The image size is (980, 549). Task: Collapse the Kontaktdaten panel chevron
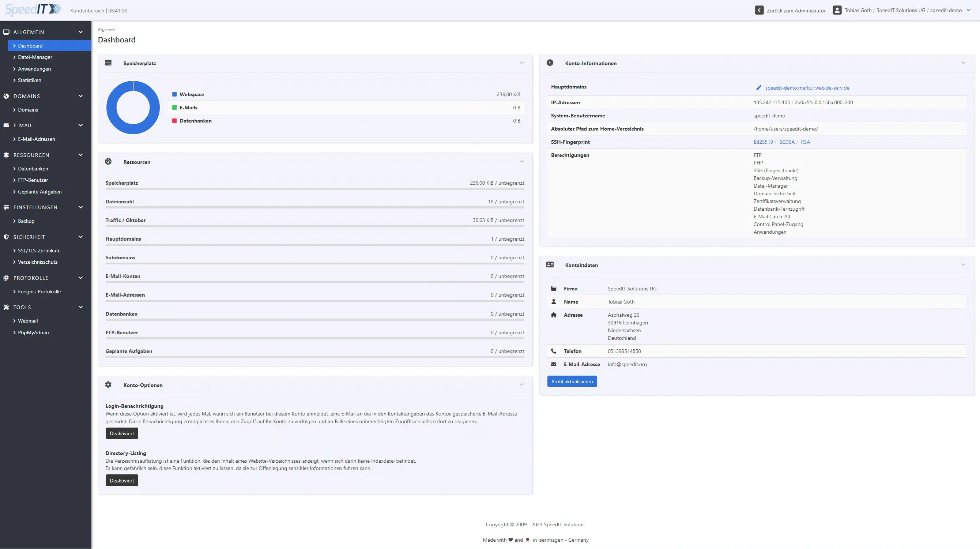point(963,265)
